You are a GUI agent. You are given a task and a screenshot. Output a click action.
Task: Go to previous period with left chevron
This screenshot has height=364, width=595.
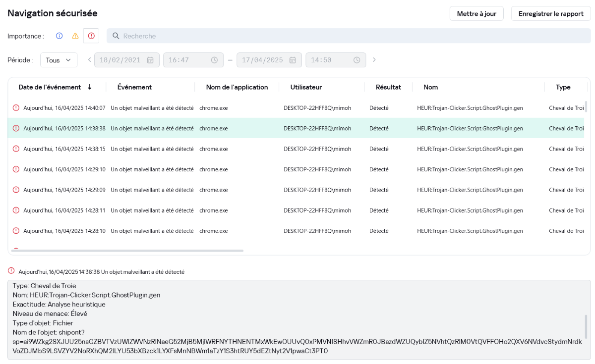point(89,60)
